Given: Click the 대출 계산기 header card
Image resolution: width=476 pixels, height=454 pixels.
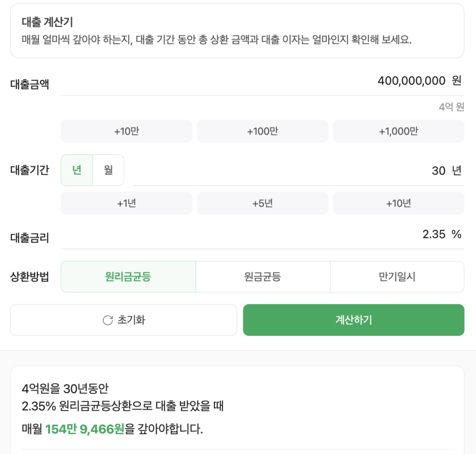Looking at the screenshot, I should [237, 31].
